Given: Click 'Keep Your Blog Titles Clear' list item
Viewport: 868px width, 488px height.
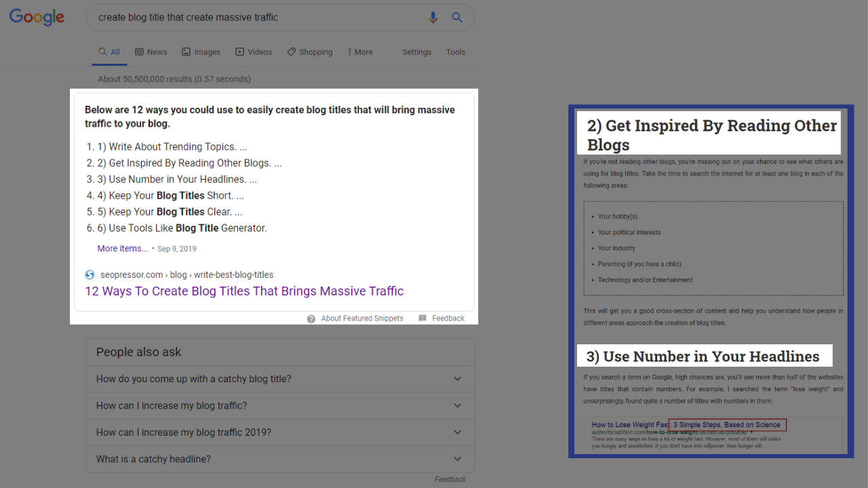Looking at the screenshot, I should (170, 211).
